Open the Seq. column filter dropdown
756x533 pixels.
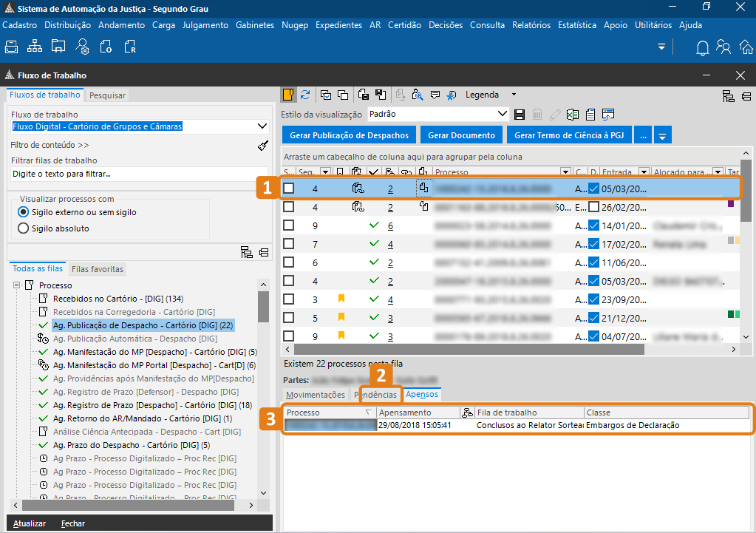pos(325,172)
